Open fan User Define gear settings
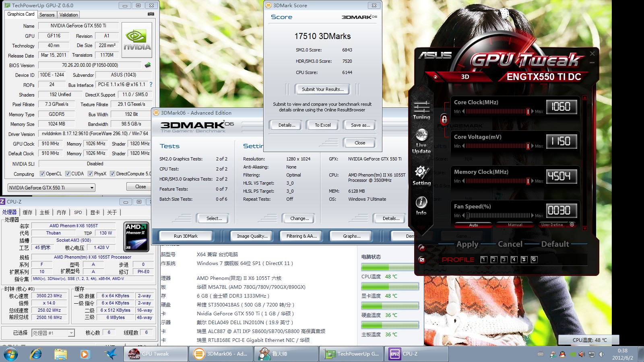This screenshot has height=362, width=644. click(572, 224)
